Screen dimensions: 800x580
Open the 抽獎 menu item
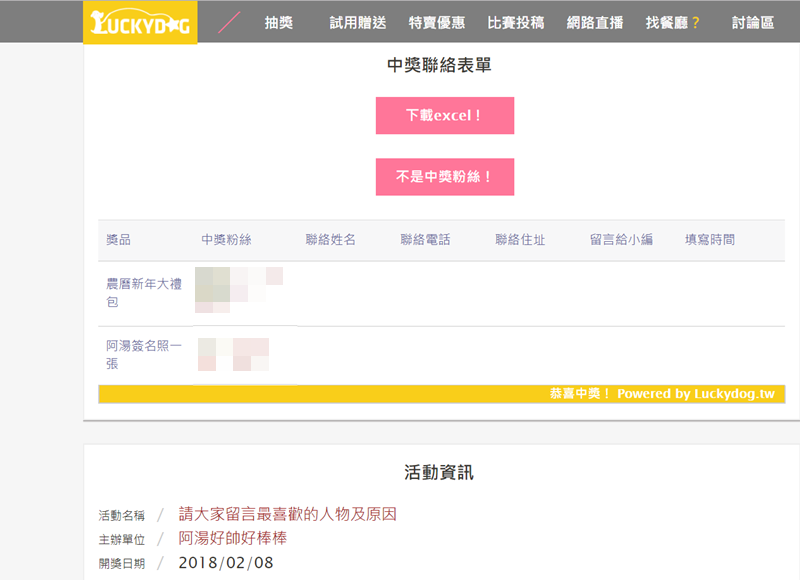tap(279, 22)
